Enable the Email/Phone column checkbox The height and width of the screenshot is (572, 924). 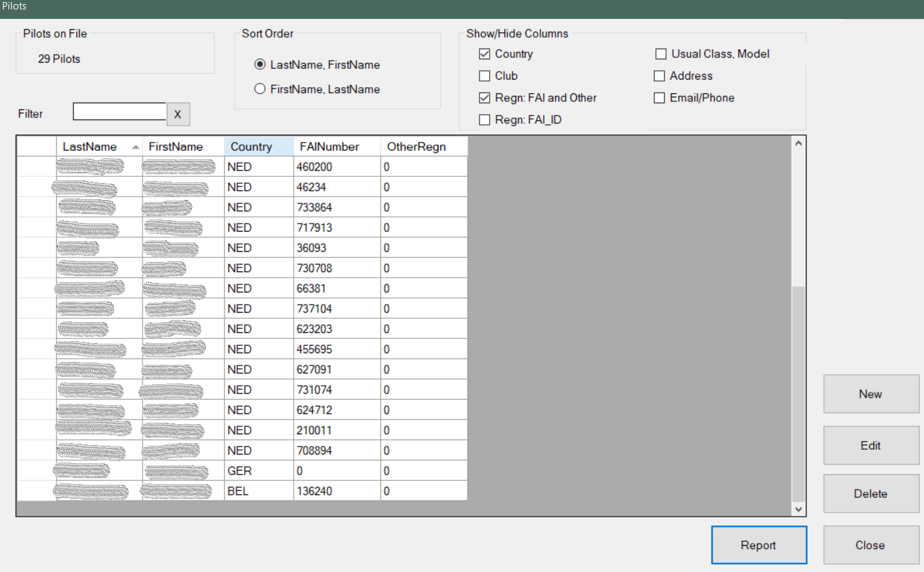coord(659,98)
